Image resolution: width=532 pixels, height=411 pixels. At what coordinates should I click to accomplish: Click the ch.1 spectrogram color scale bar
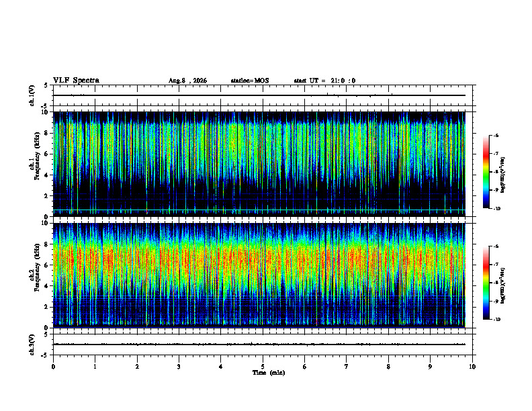486,172
